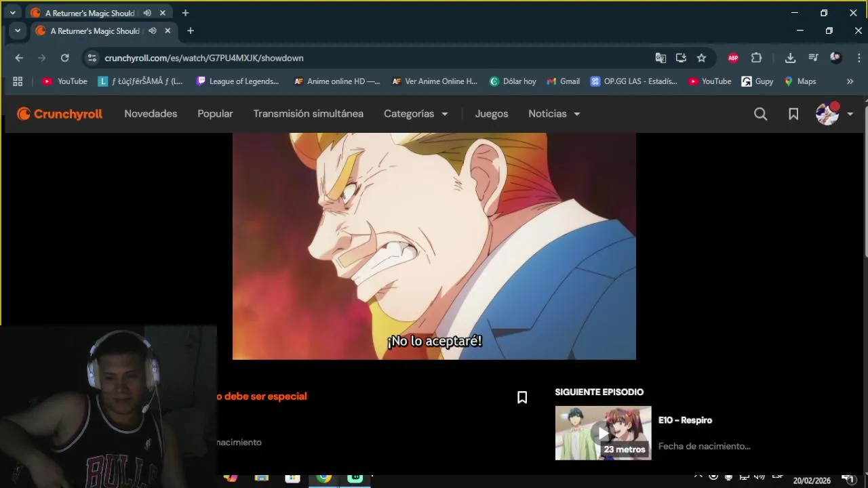Expand tab search in inner window
Screen dimensions: 868x488
(x=18, y=30)
